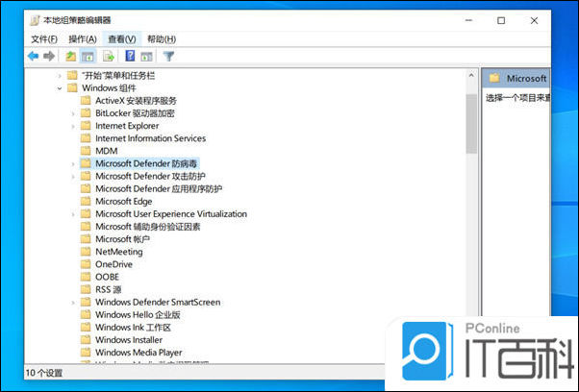Select RSS 源 tree item
The image size is (579, 392).
click(x=108, y=289)
